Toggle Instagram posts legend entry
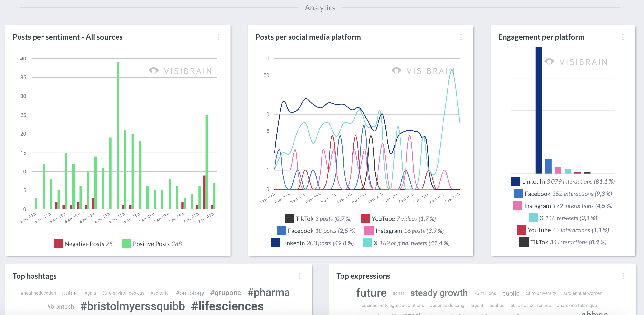This screenshot has width=644, height=315. [404, 231]
